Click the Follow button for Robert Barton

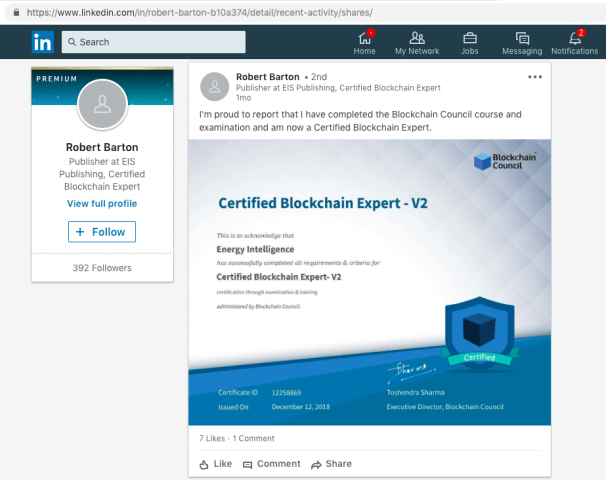pos(102,232)
